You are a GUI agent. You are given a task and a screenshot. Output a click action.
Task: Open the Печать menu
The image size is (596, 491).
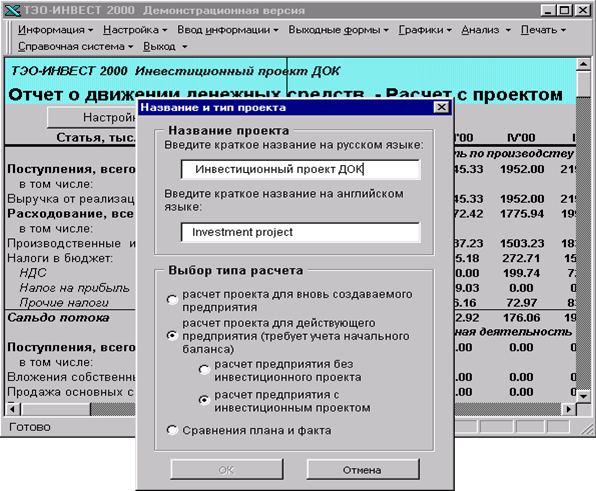coord(543,30)
